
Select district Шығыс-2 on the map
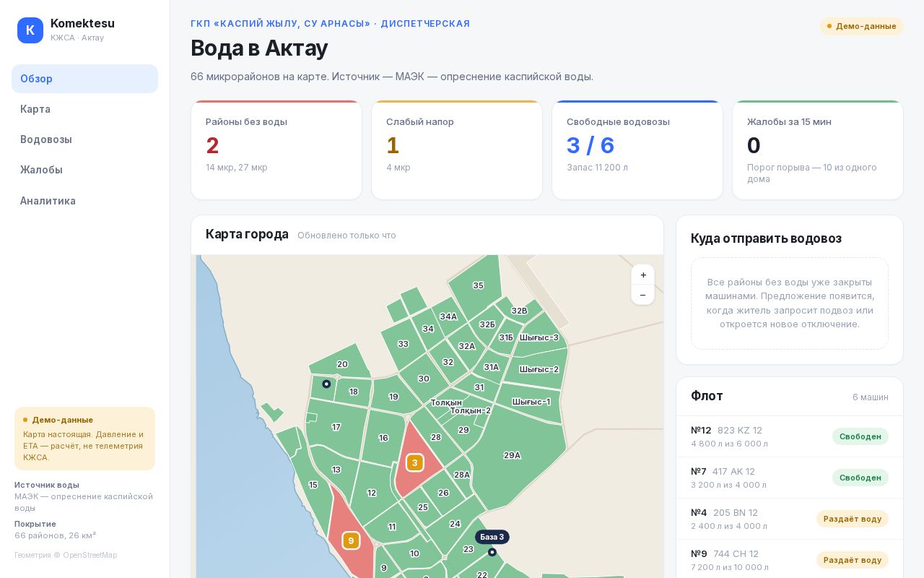539,369
